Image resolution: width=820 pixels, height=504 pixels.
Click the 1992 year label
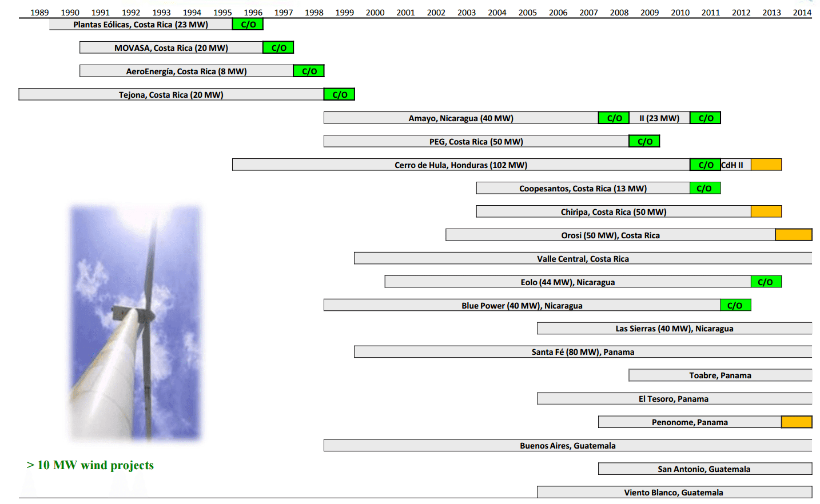pyautogui.click(x=131, y=13)
